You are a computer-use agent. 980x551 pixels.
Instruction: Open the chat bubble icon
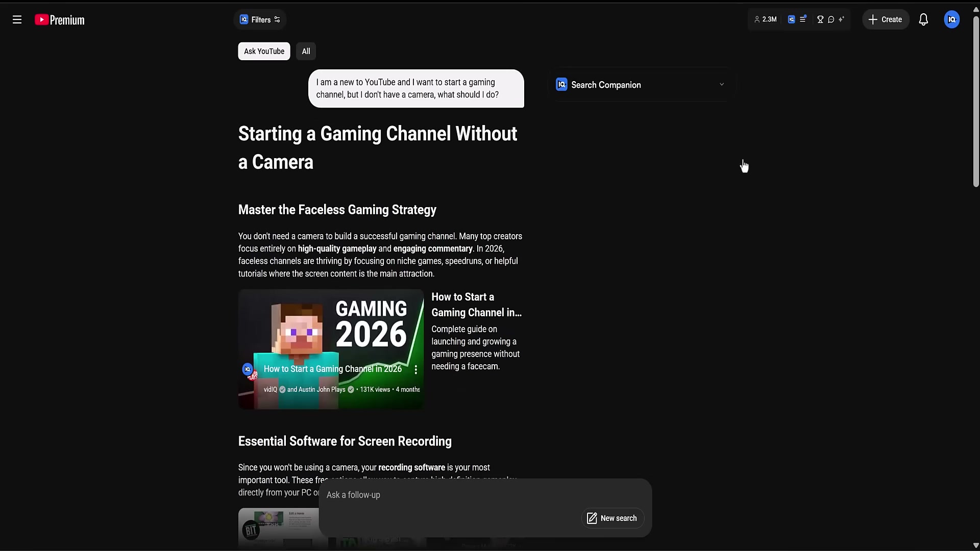(831, 19)
